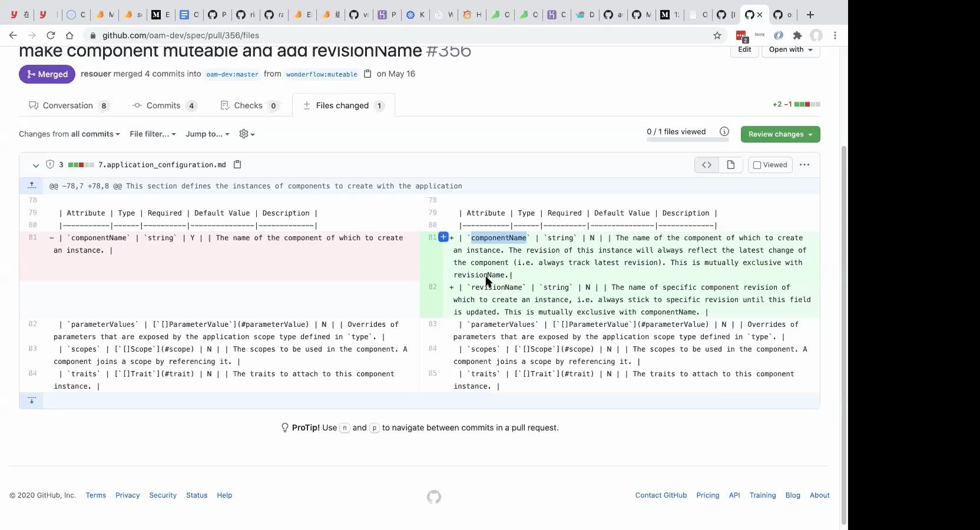The width and height of the screenshot is (980, 530).
Task: Open the Status footer link
Action: pos(197,495)
